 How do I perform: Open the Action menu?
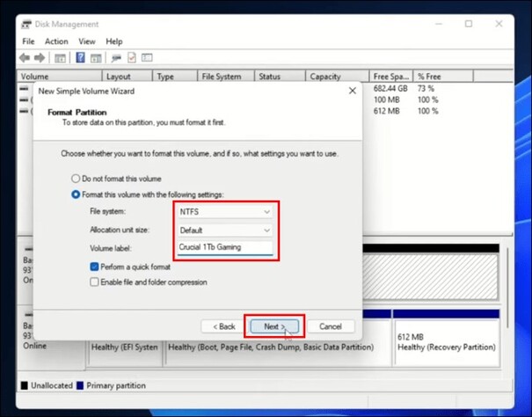[x=56, y=41]
